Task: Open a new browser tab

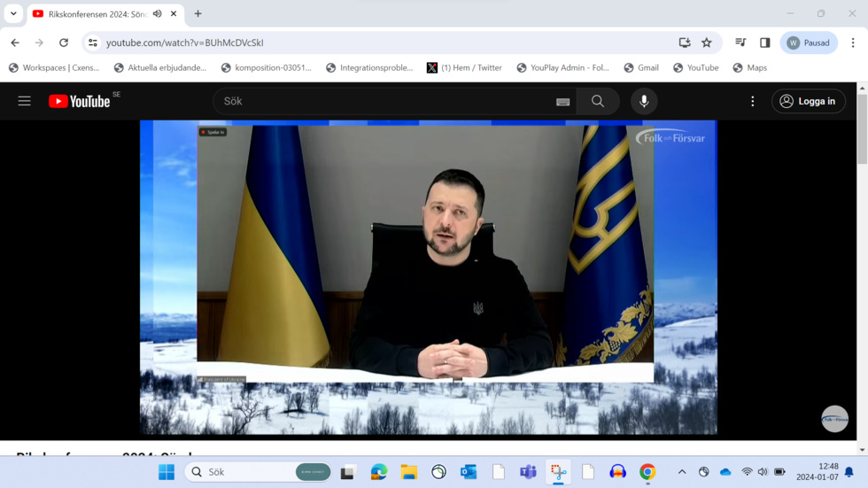Action: (198, 14)
